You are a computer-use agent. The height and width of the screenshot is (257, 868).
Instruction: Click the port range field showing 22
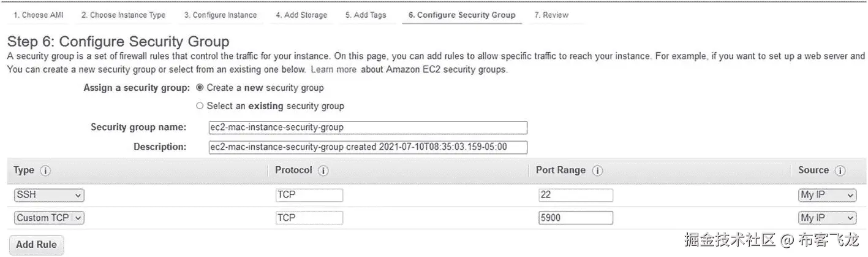[575, 195]
